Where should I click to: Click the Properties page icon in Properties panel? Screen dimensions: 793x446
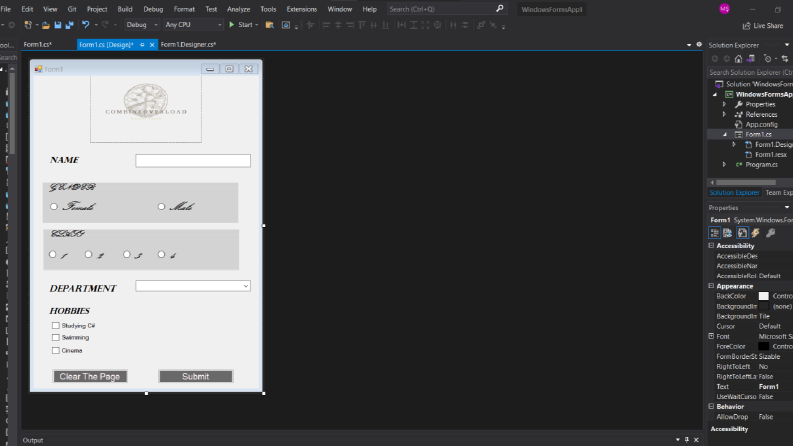click(742, 233)
